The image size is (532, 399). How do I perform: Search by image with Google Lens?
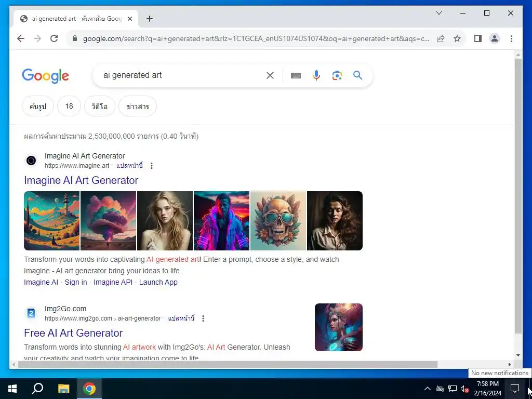337,75
